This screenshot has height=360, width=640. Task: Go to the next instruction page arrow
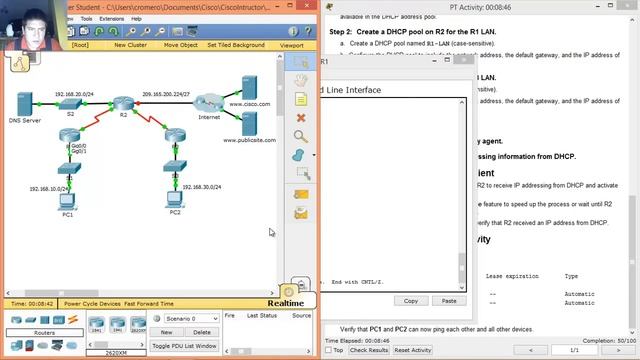[x=618, y=350]
